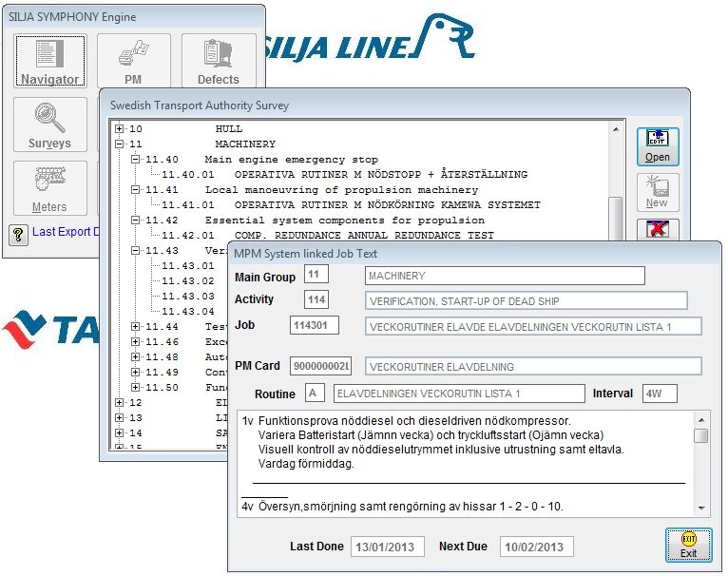Click the survey tree scrollbar thumb
Viewport: 728px width, 576px height.
click(616, 219)
